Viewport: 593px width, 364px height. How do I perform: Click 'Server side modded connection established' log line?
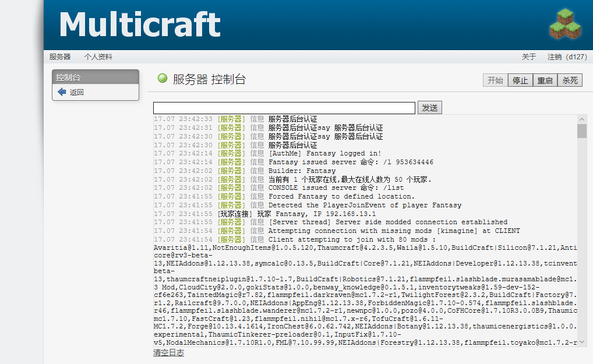click(x=330, y=222)
